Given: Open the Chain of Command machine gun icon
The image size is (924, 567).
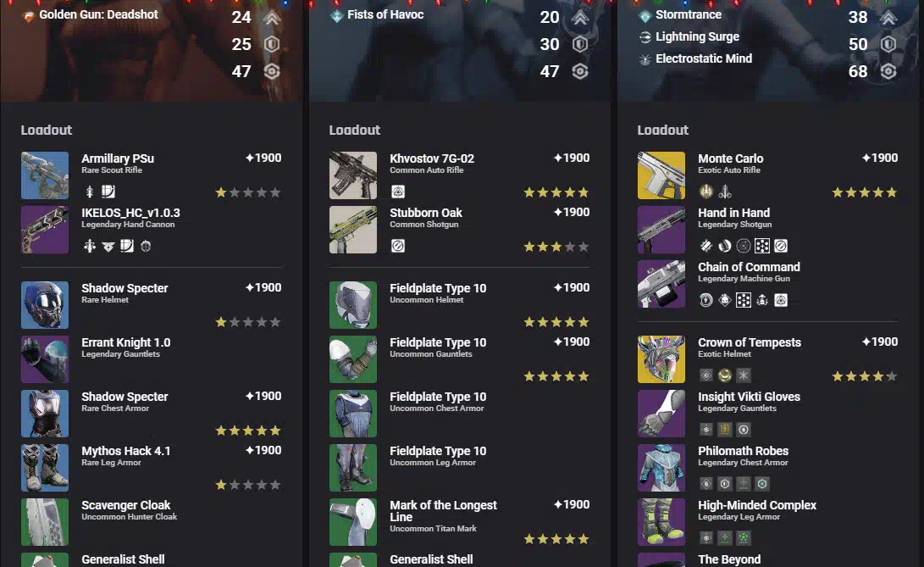Looking at the screenshot, I should [661, 284].
